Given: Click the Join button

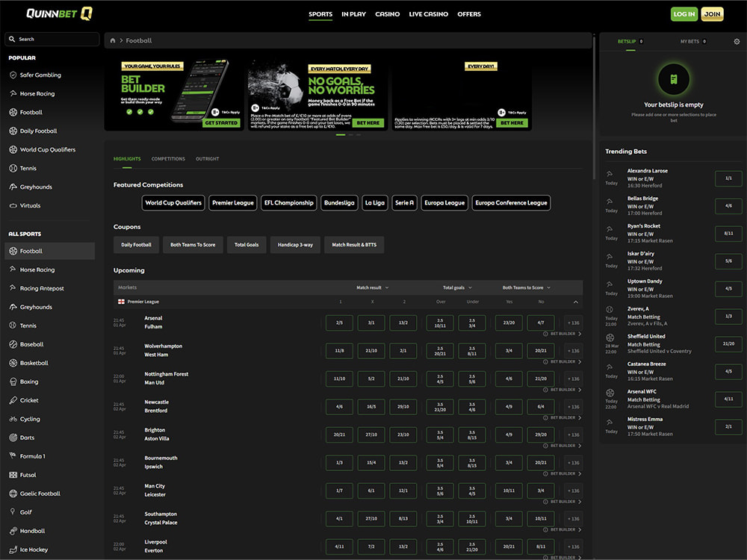Looking at the screenshot, I should tap(712, 14).
